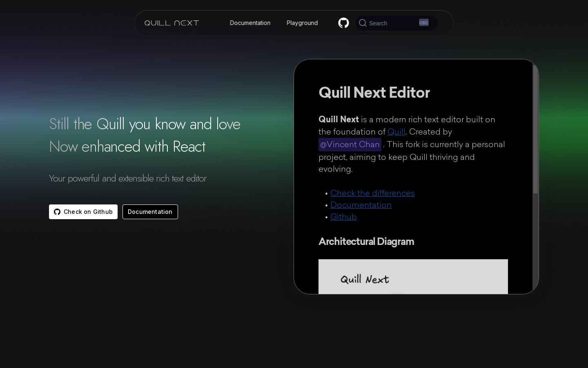Click the Check on Github button
The image size is (588, 368).
[x=83, y=212]
